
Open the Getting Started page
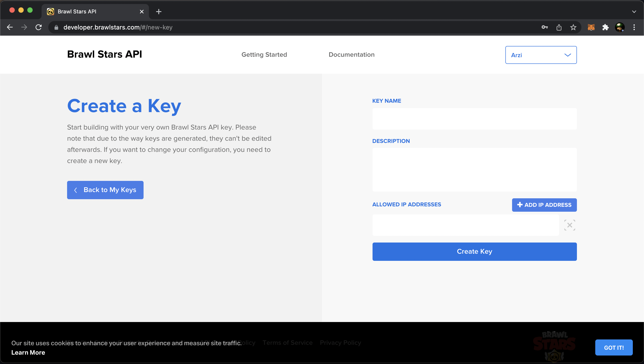click(264, 54)
